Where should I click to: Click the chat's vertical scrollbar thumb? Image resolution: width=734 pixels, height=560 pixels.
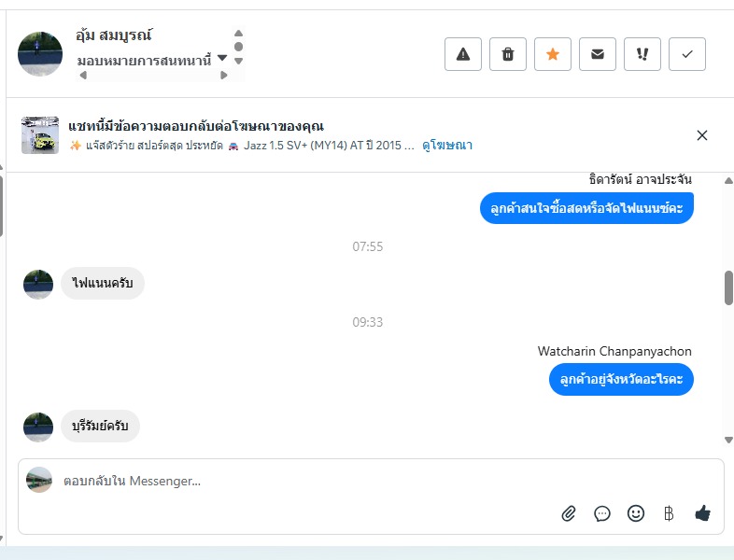728,287
